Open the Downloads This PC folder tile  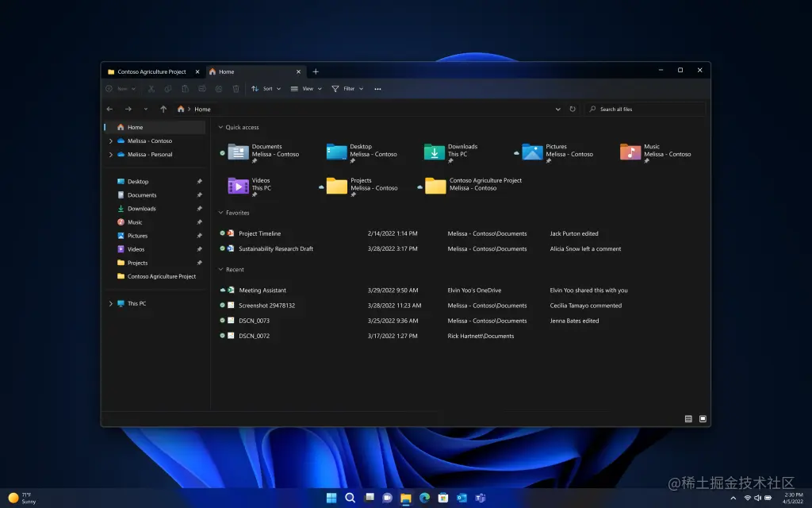(x=451, y=152)
